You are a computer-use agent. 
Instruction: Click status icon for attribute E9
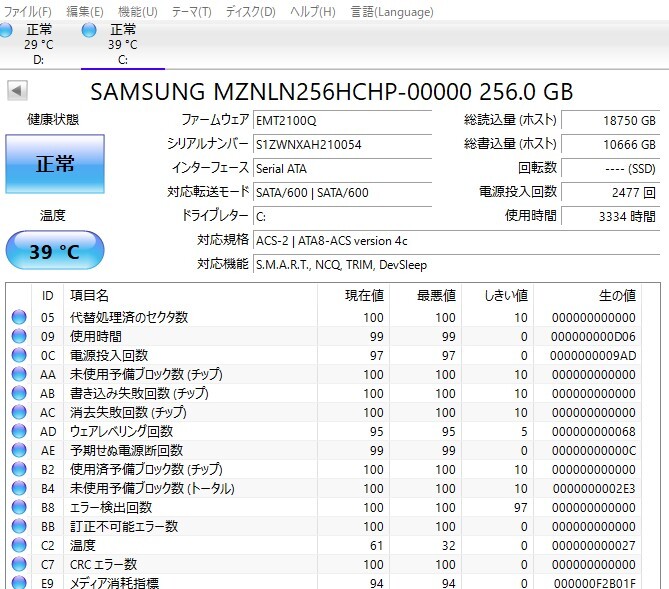pos(19,582)
